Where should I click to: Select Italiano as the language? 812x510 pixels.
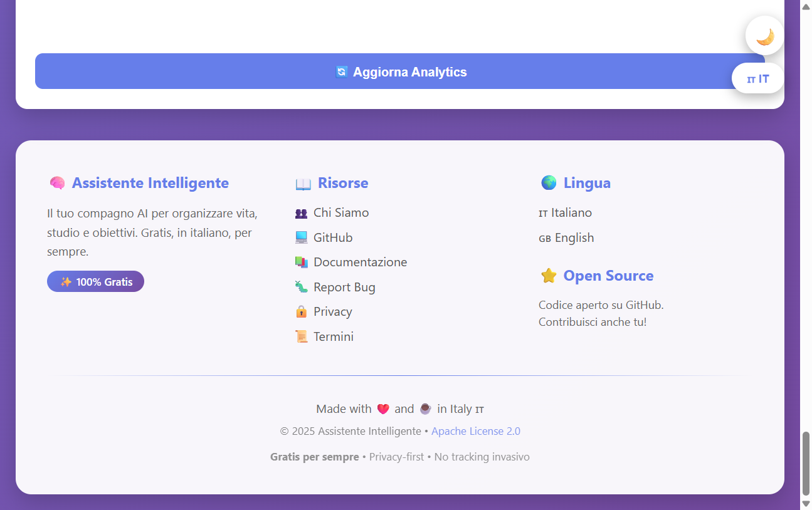coord(565,212)
